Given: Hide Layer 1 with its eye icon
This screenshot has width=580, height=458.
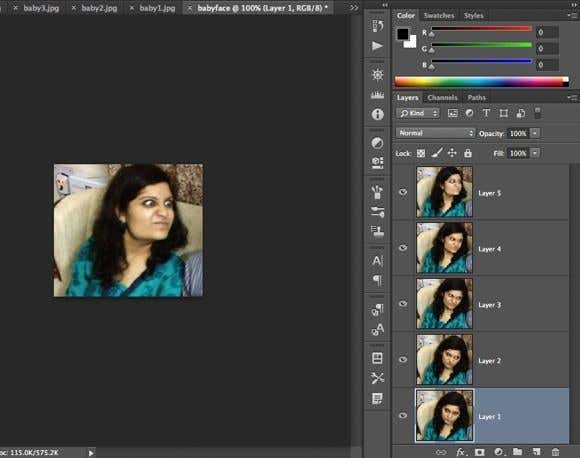Looking at the screenshot, I should click(403, 415).
